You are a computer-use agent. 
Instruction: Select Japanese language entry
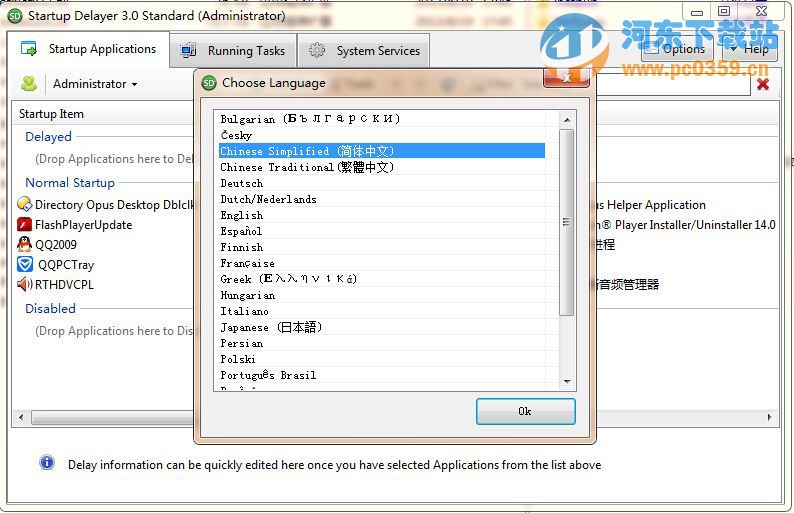click(x=382, y=327)
